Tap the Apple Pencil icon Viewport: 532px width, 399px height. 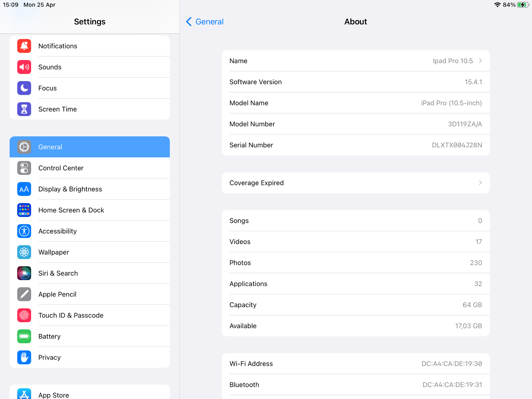tap(24, 294)
